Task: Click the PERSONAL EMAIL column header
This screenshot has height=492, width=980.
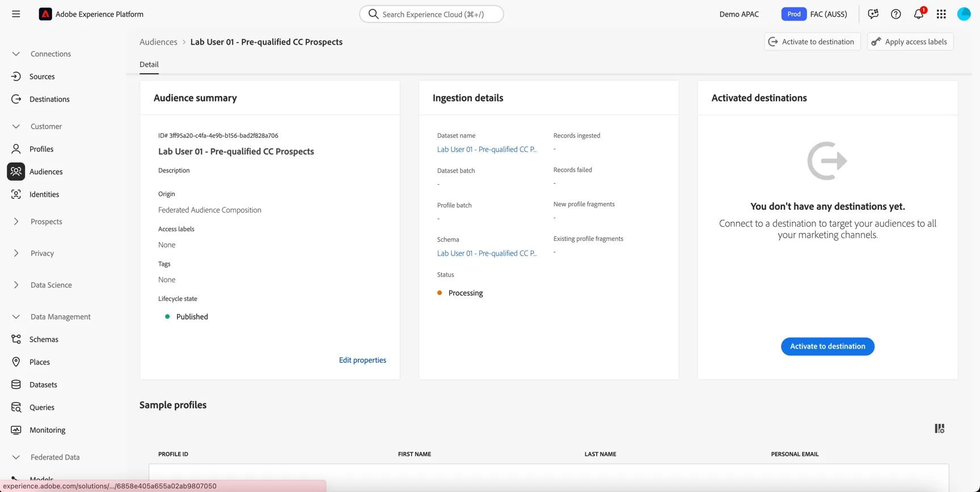Action: pos(795,454)
